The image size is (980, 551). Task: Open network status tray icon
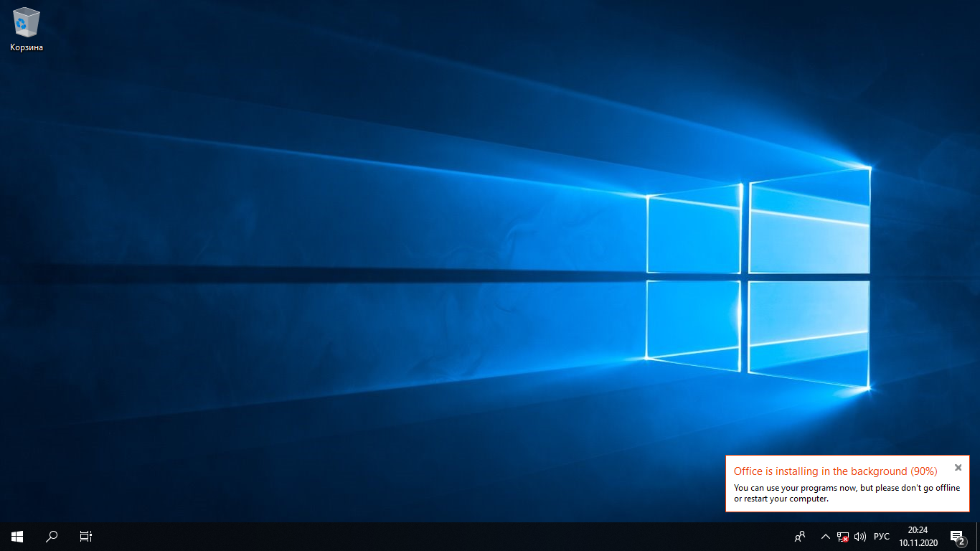(843, 536)
